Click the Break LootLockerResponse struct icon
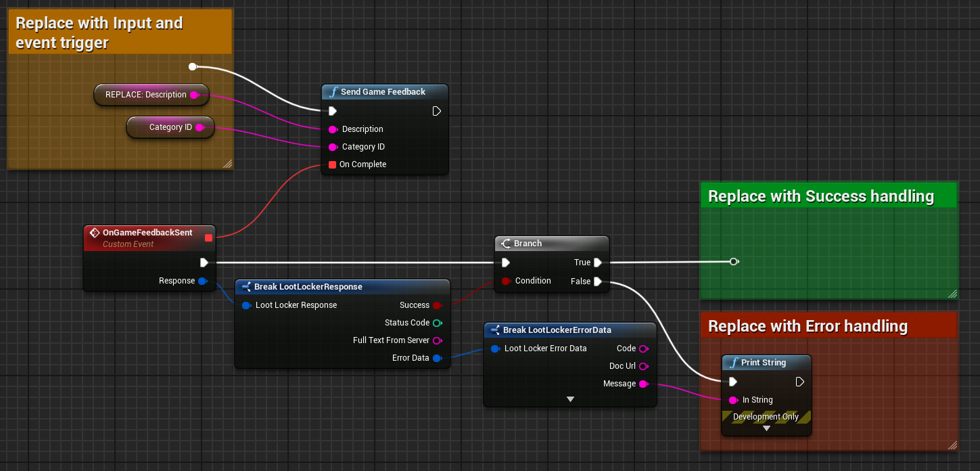Screen dimensions: 980x471 click(246, 287)
